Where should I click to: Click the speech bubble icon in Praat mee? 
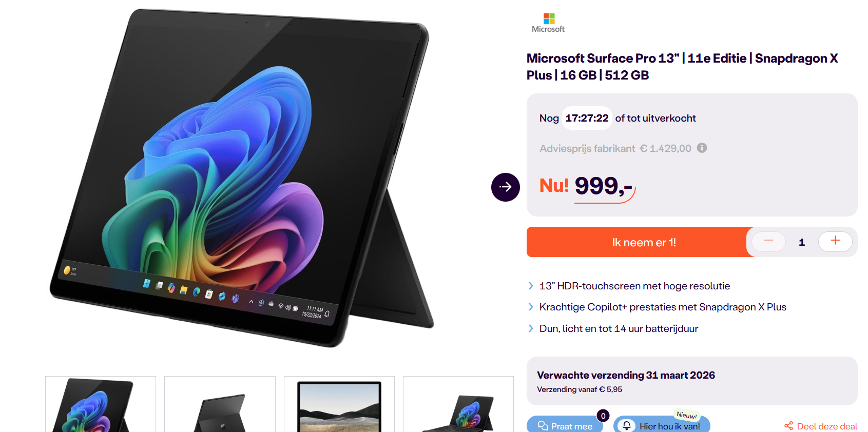543,426
